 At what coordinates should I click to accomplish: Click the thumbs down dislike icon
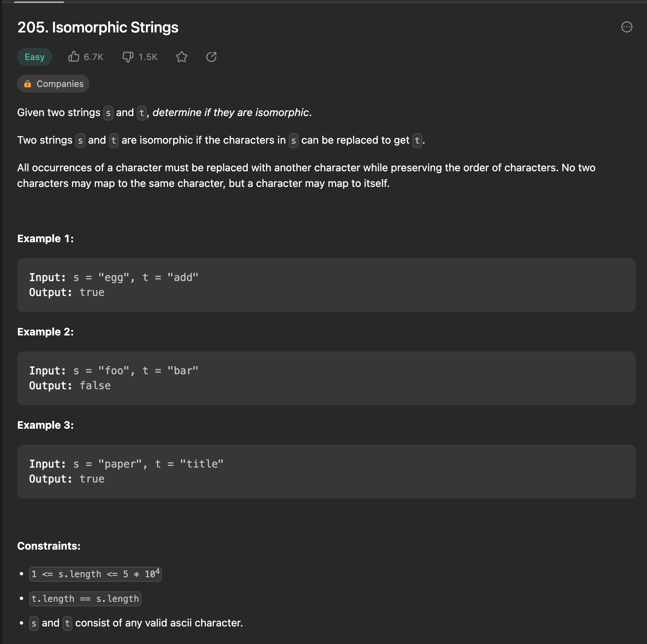click(128, 57)
